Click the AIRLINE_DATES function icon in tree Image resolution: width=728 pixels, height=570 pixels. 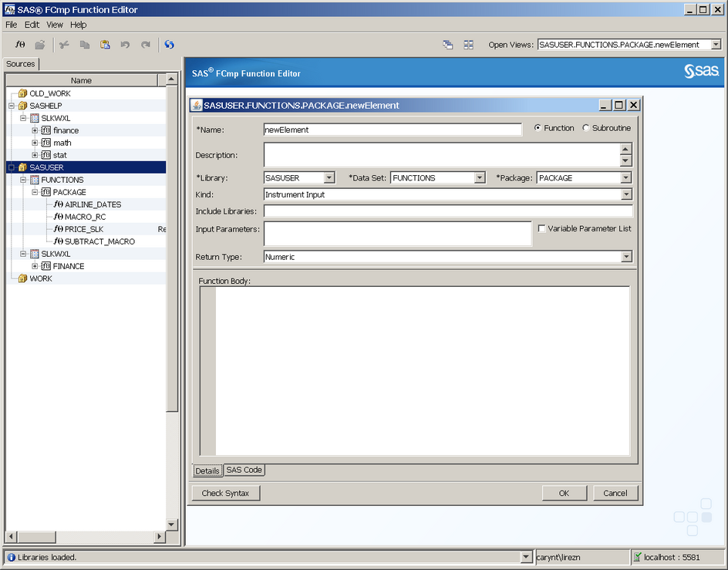[x=58, y=204]
